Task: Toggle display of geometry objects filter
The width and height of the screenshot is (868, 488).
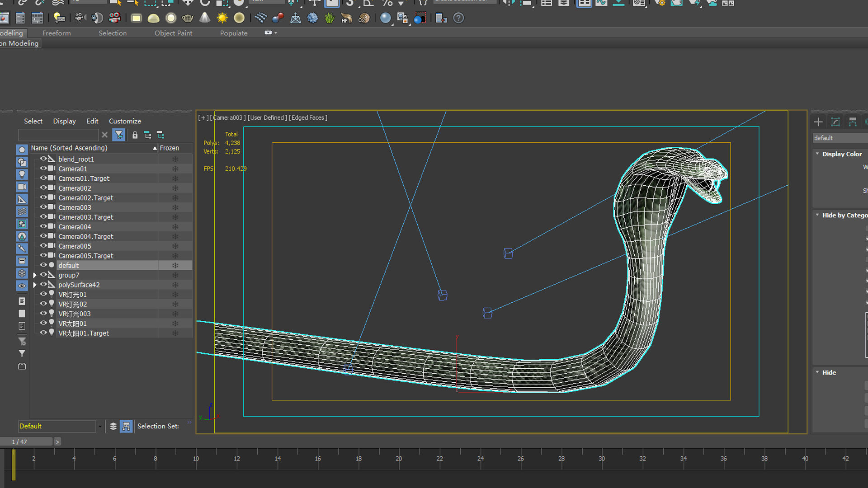Action: [x=22, y=150]
